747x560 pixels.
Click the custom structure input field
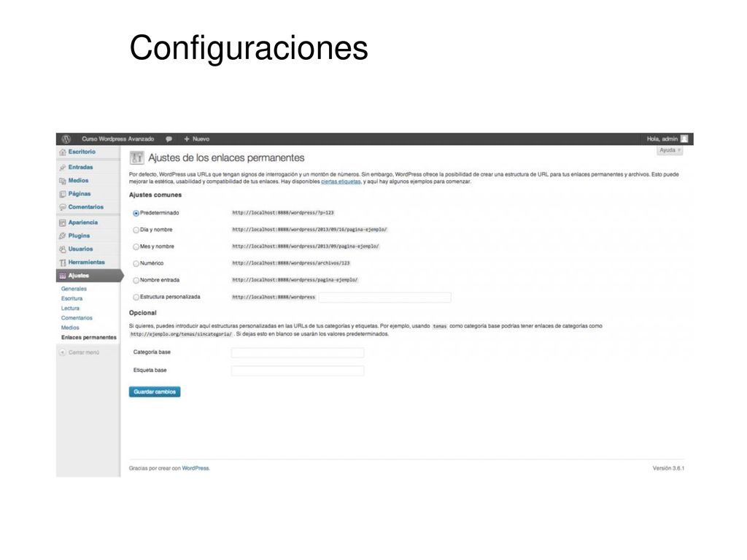pos(385,297)
